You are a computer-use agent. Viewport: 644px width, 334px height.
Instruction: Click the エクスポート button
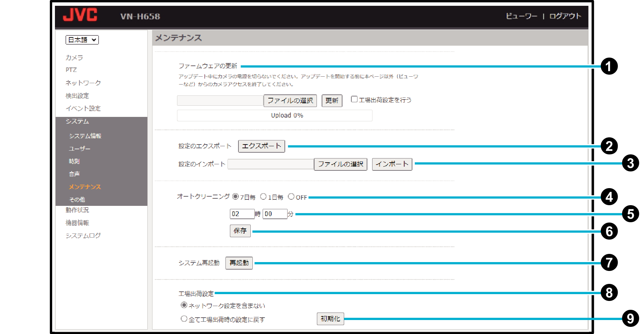pos(261,146)
